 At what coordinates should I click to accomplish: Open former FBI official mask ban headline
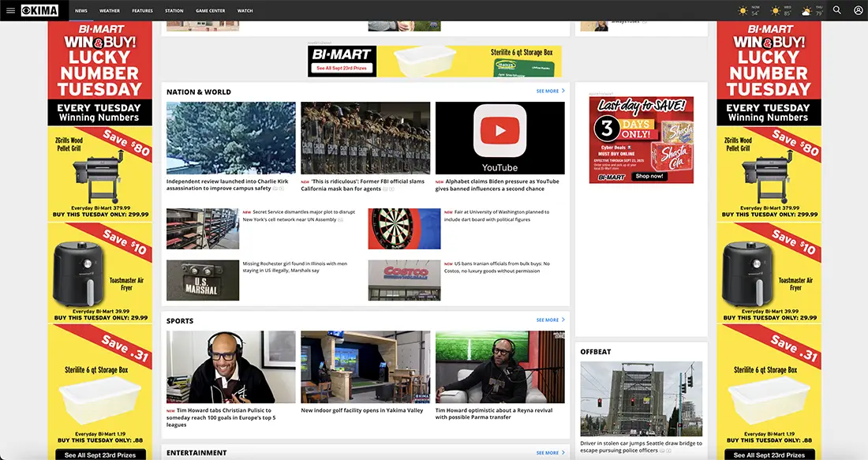[x=363, y=185]
